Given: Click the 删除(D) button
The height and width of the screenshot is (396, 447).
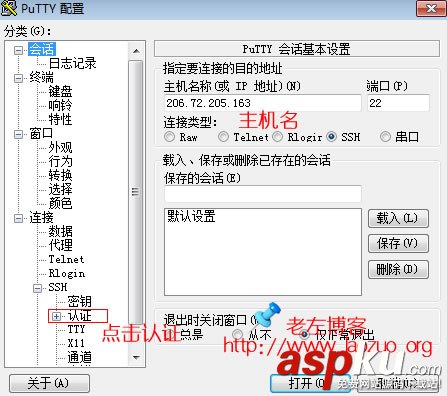Looking at the screenshot, I should pos(398,269).
